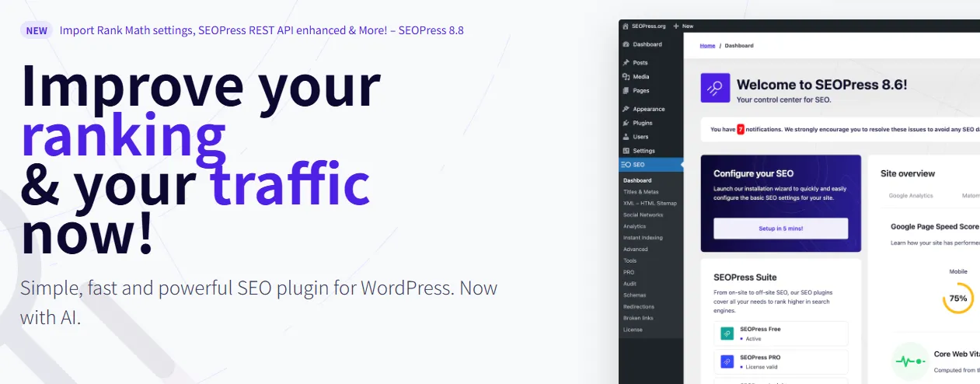Open Social Networks submenu

[643, 215]
